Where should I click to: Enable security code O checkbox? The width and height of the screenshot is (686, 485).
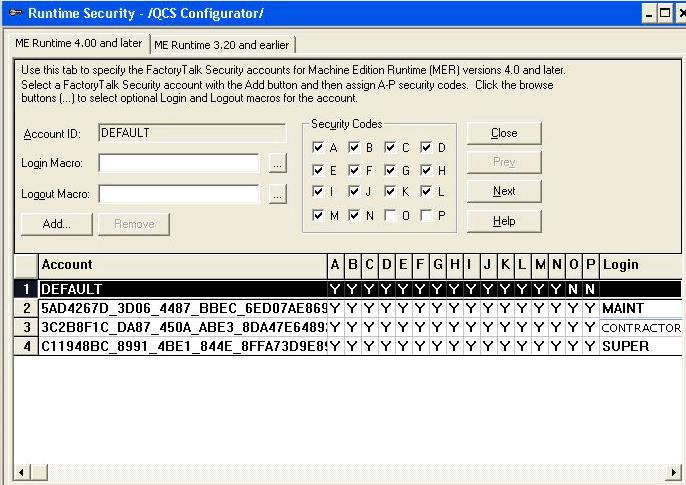point(390,215)
